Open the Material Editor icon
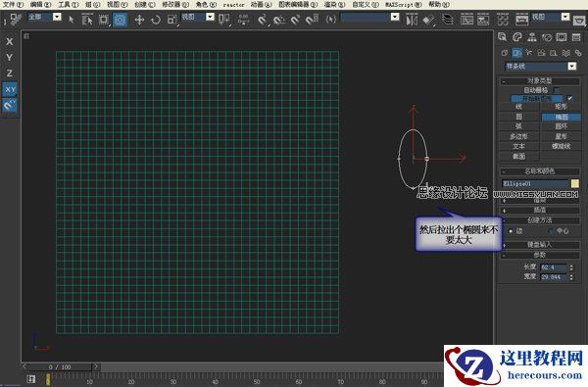The width and height of the screenshot is (588, 387). (503, 20)
